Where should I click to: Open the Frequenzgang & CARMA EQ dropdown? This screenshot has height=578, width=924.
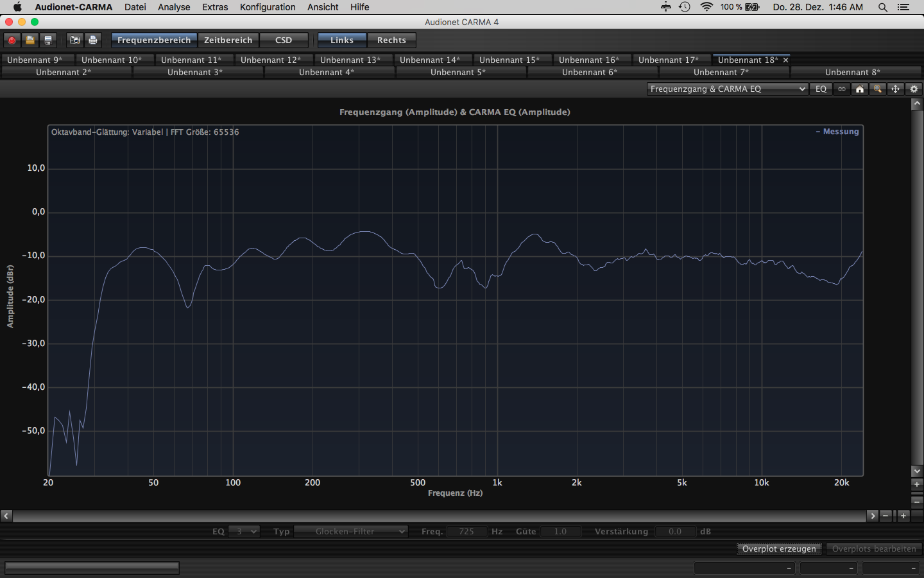click(x=728, y=89)
